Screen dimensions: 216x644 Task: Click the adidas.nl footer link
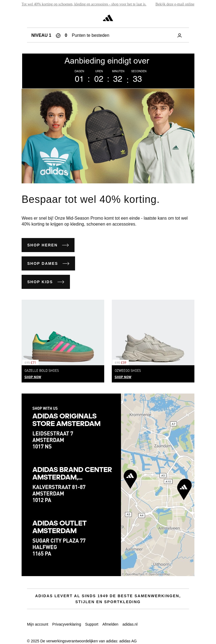(130, 624)
